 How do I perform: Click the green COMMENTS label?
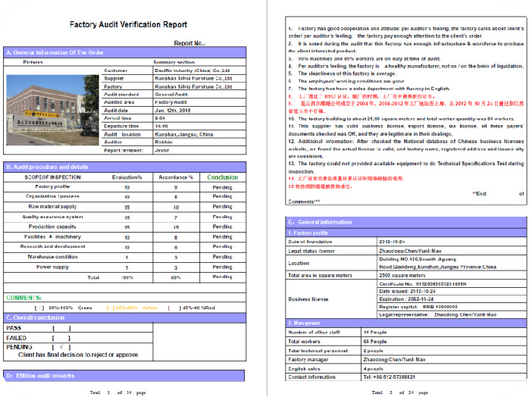pyautogui.click(x=24, y=298)
